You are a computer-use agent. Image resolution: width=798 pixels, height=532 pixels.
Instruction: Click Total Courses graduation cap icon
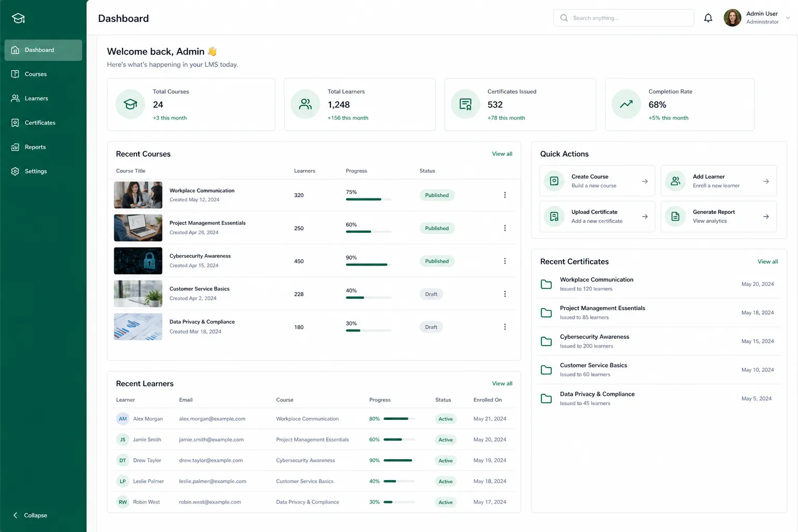point(130,104)
